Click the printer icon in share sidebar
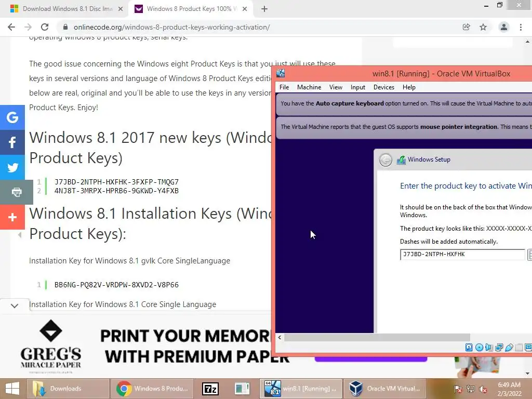The width and height of the screenshot is (532, 399). coord(16,192)
